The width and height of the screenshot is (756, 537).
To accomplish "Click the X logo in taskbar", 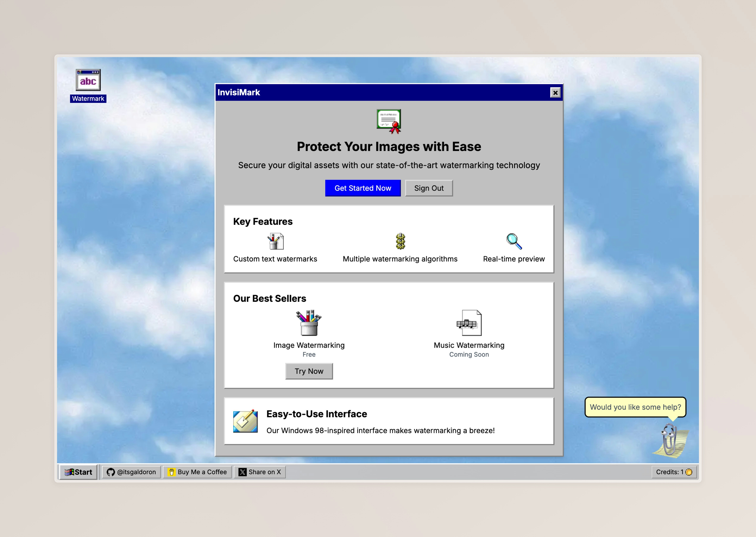I will (242, 472).
